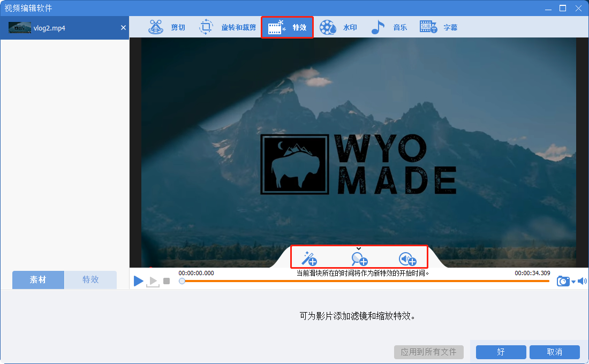The image size is (589, 364).
Task: Click the 应用到所有文件 button
Action: coord(428,352)
